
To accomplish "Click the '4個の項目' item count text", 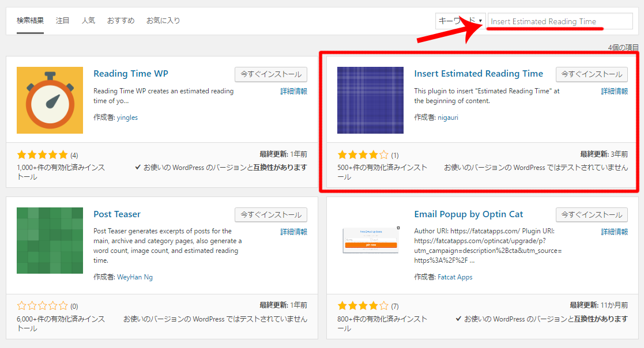I will [x=623, y=48].
